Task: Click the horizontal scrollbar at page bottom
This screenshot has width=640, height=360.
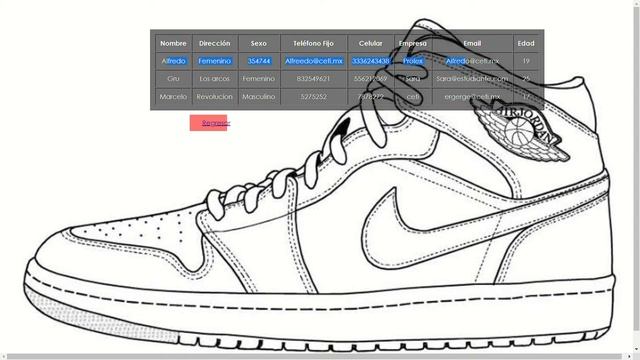Action: [314, 356]
